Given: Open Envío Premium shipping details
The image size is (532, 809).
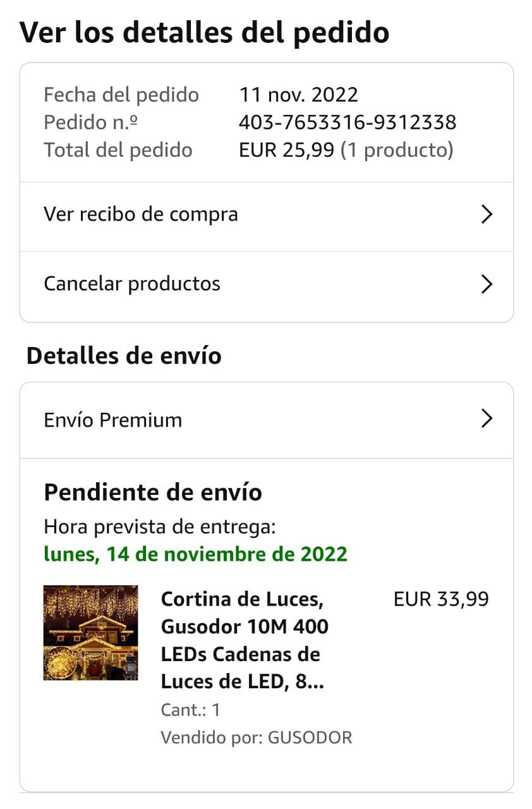Looking at the screenshot, I should pyautogui.click(x=112, y=420).
